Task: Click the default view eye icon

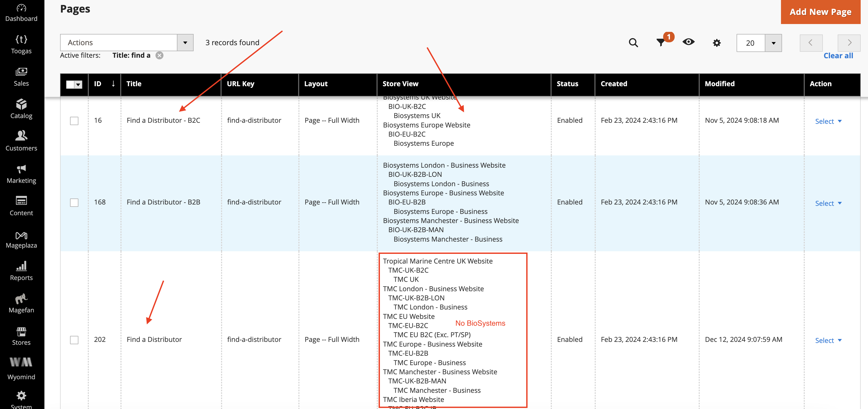Action: [688, 42]
